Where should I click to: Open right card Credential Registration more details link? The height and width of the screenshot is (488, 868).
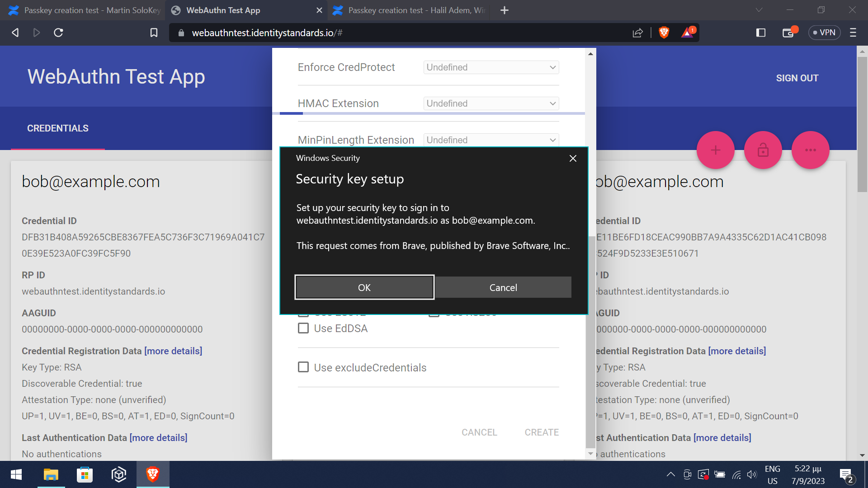click(x=737, y=351)
